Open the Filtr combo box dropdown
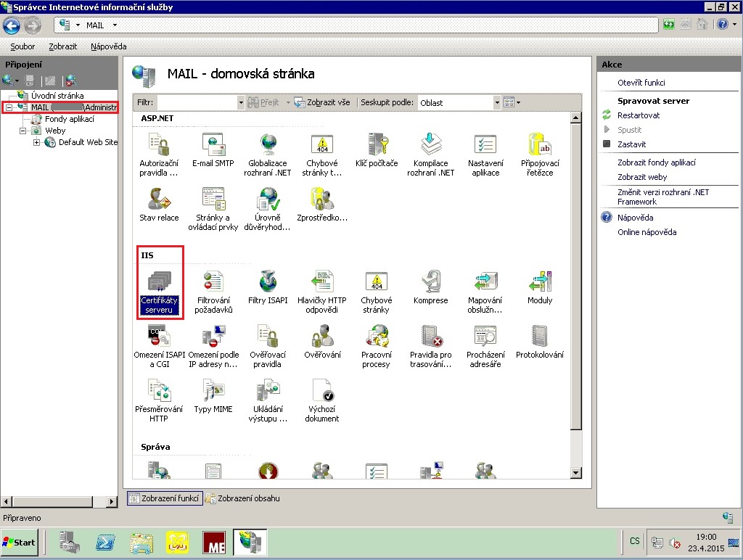 [x=241, y=103]
